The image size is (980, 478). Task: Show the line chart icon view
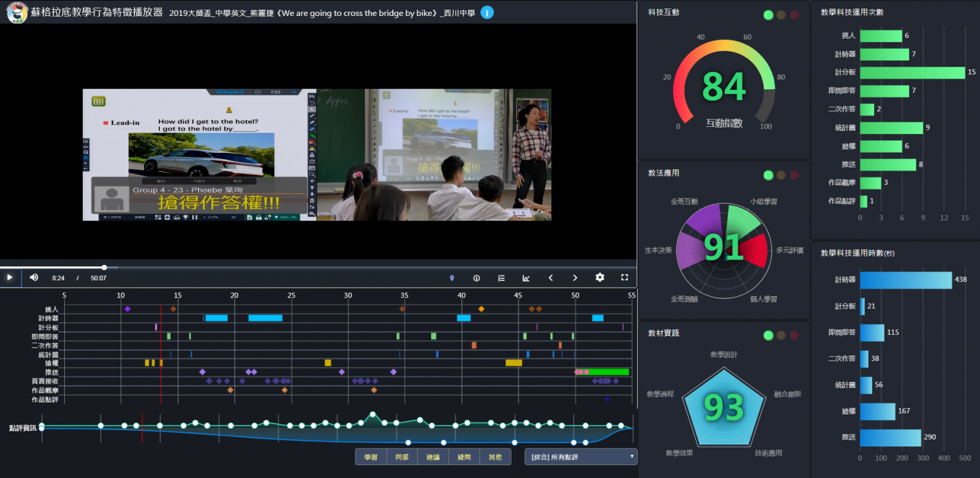click(526, 278)
